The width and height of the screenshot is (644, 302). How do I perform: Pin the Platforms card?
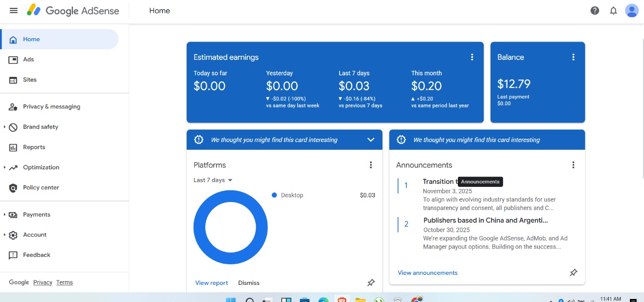371,282
